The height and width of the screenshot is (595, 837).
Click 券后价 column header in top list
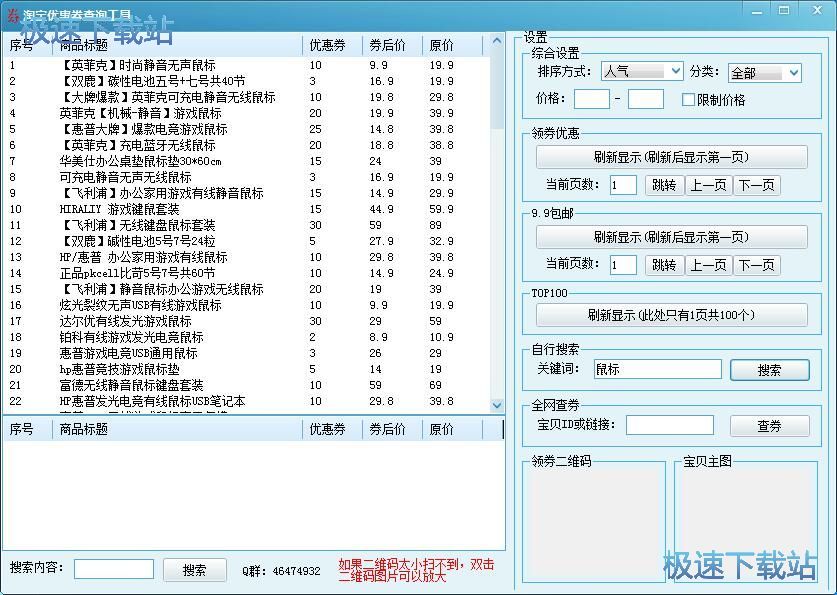click(392, 46)
